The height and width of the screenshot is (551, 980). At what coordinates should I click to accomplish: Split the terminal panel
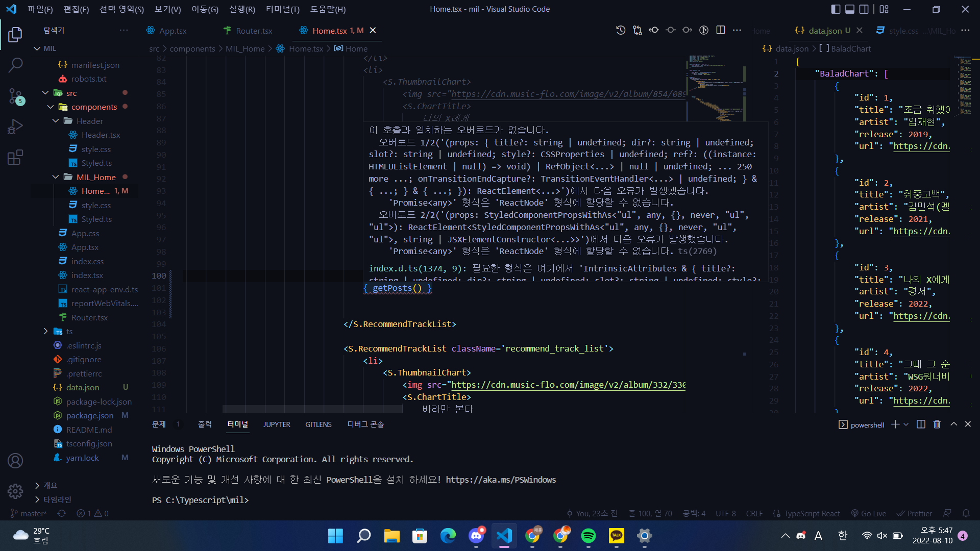(921, 424)
